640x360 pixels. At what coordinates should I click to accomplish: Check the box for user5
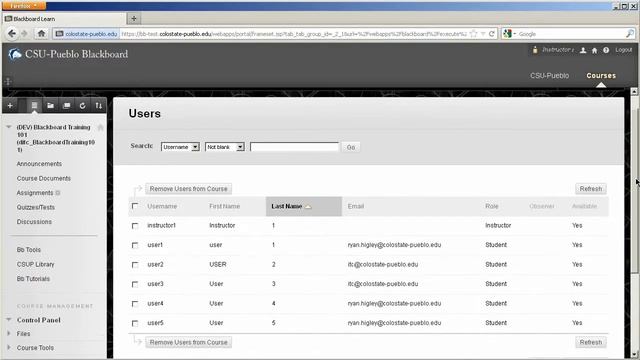(x=135, y=323)
